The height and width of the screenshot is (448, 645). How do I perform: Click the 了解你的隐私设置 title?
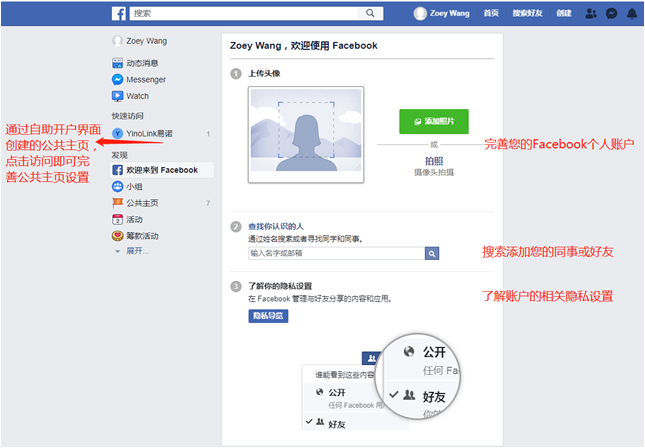click(280, 286)
